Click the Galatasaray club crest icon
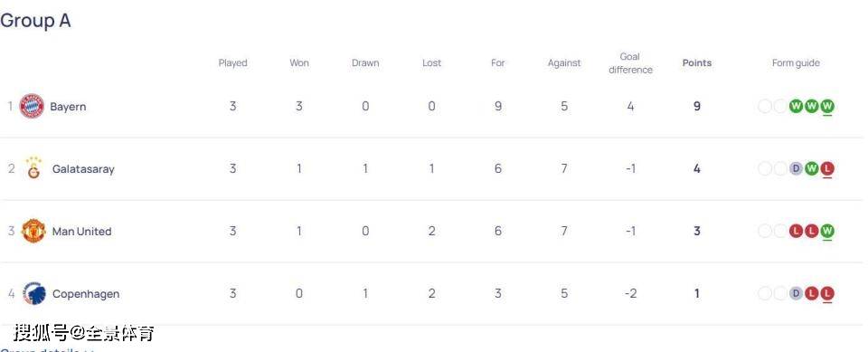Image resolution: width=868 pixels, height=352 pixels. (x=33, y=168)
